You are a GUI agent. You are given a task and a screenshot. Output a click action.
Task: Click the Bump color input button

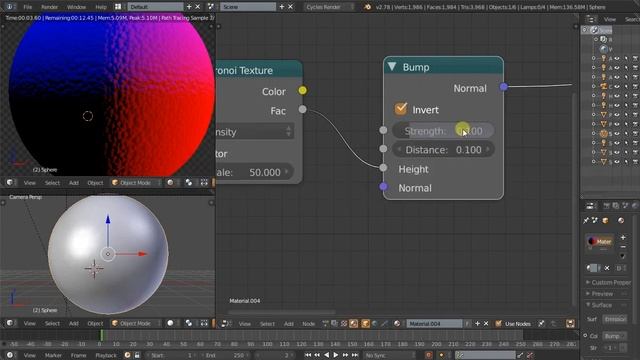(x=614, y=336)
